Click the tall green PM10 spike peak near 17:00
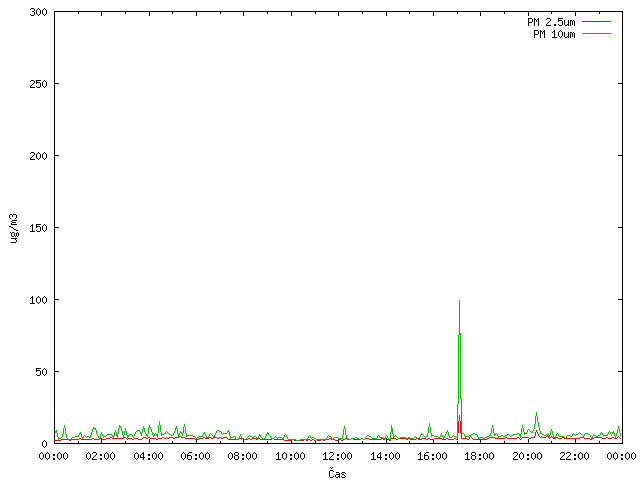 [460, 301]
